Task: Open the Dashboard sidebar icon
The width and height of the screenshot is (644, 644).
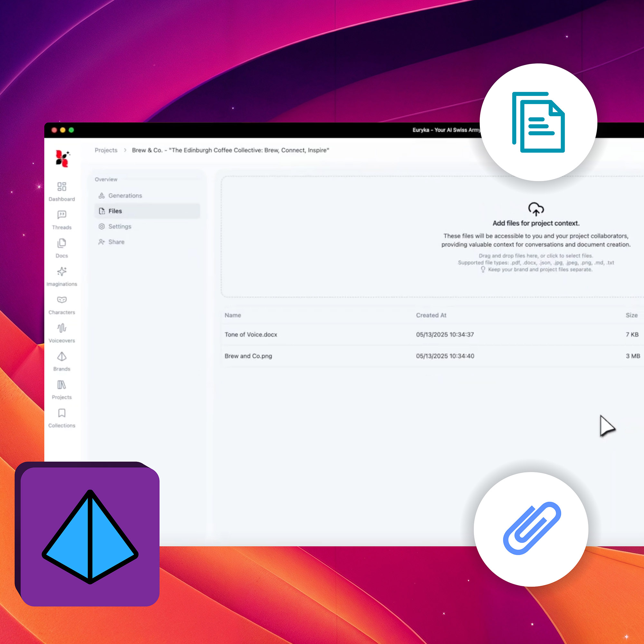Action: 62,187
